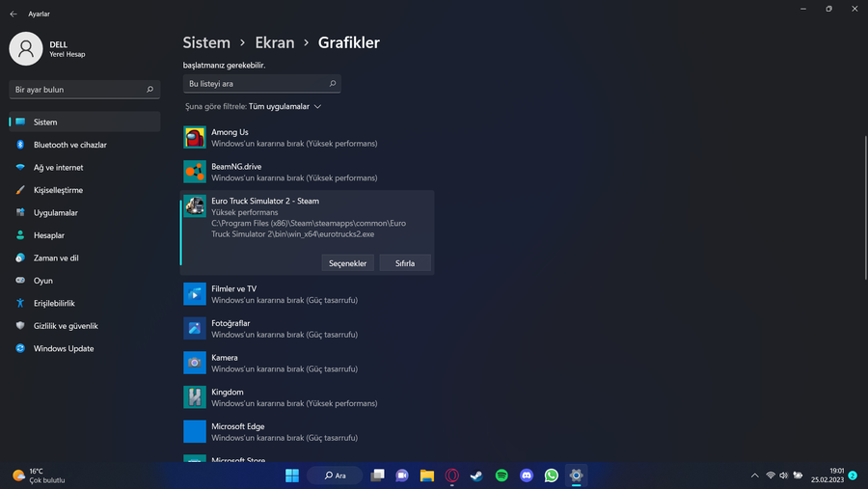The image size is (868, 489).
Task: Click the magnifier in Bir ayar bulun
Action: tap(149, 89)
